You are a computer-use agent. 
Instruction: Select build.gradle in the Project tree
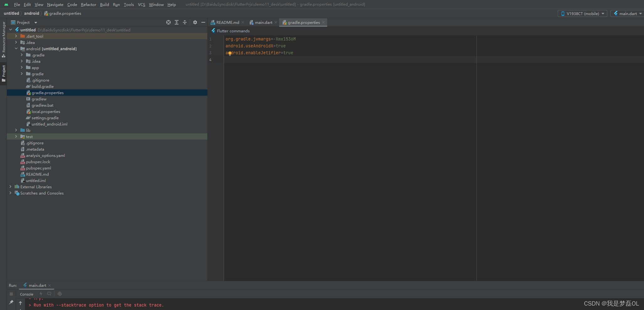[x=42, y=86]
